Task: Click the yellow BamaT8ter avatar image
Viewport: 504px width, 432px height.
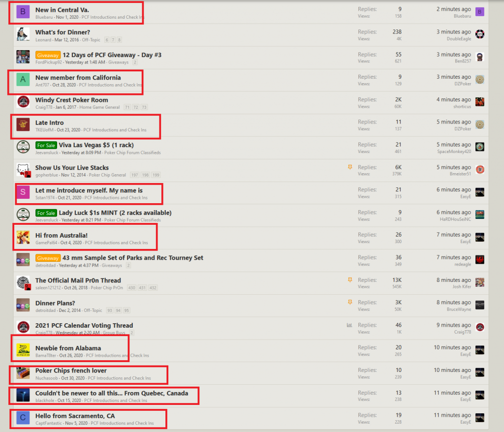Action: click(23, 350)
